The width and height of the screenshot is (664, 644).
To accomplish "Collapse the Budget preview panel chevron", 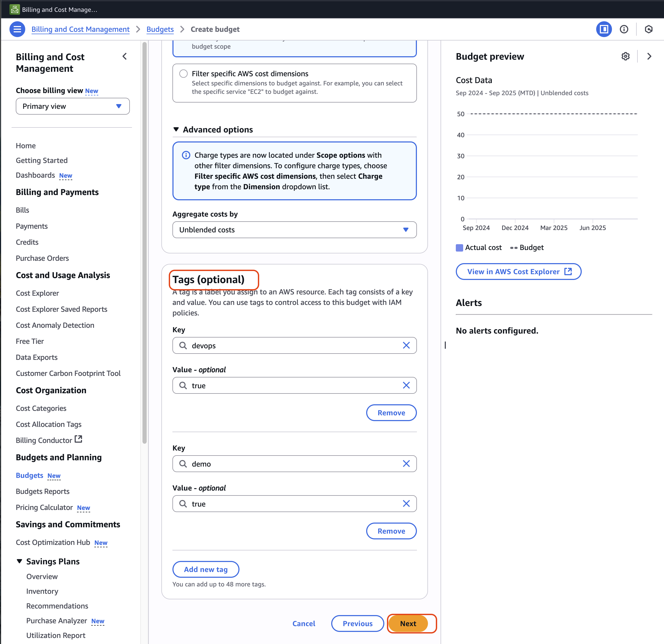I will coord(649,56).
